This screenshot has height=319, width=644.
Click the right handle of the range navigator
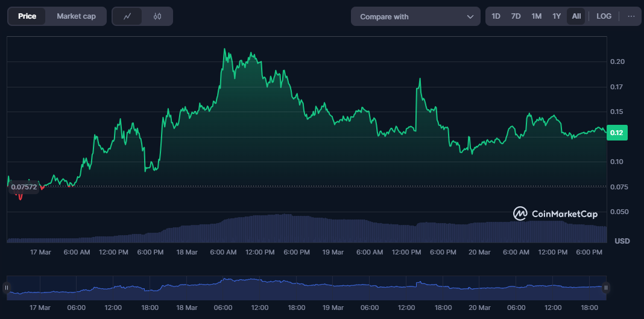point(606,288)
